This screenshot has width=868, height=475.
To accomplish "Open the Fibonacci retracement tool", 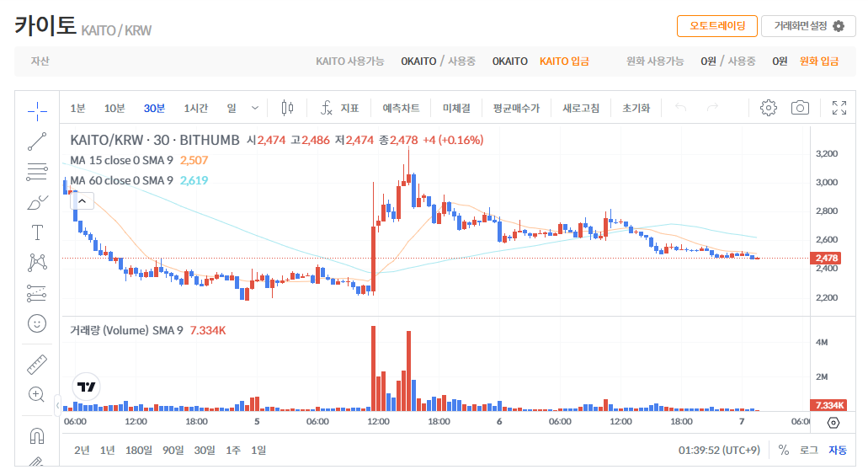I will pos(37,172).
